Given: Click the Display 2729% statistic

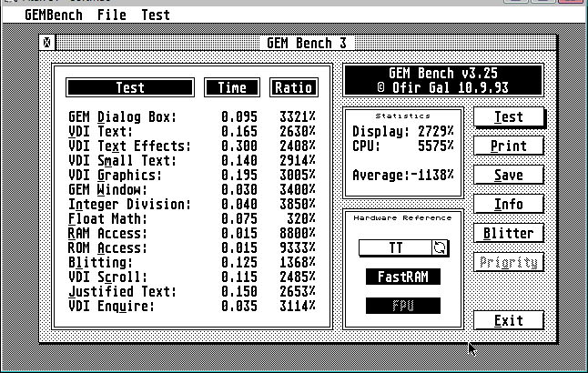Looking at the screenshot, I should point(403,132).
